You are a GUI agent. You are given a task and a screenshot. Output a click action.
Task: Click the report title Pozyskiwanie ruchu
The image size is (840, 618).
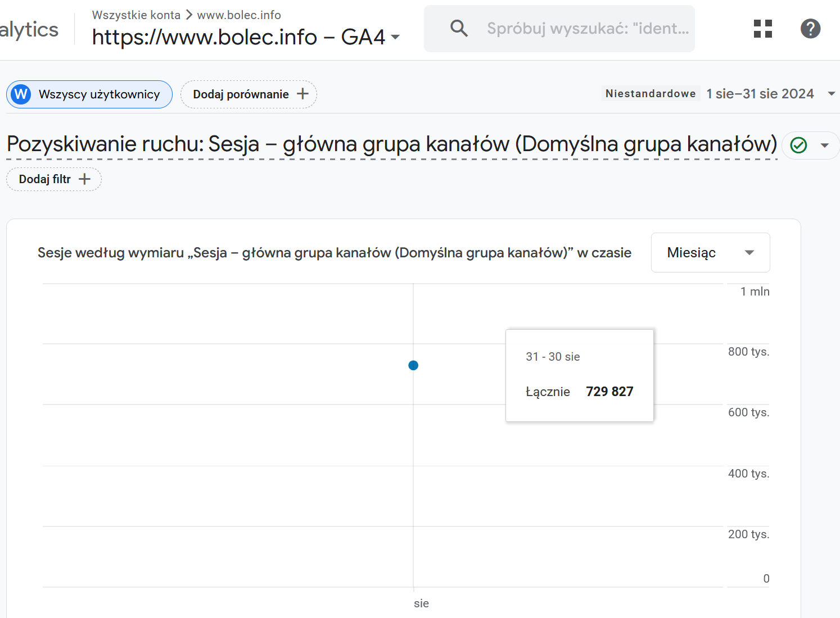click(x=392, y=144)
